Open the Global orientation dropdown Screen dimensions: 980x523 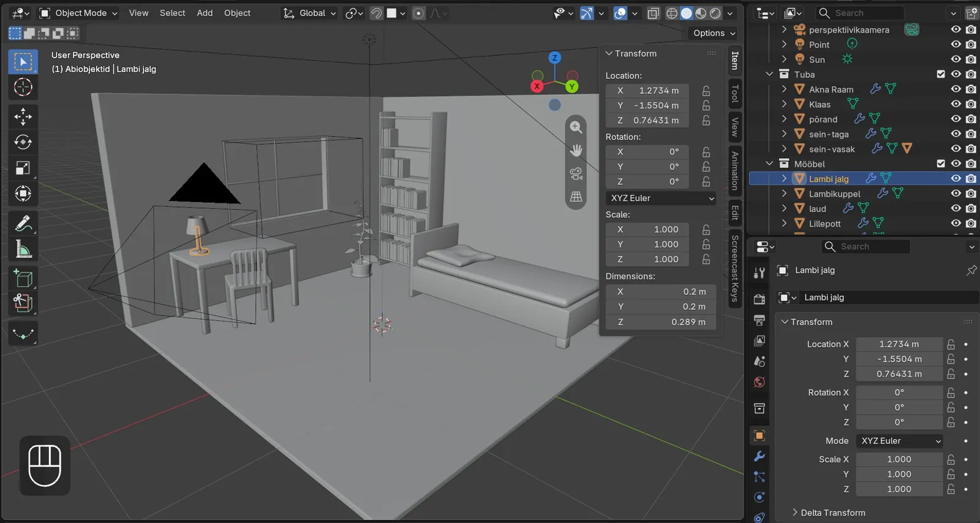(x=309, y=13)
